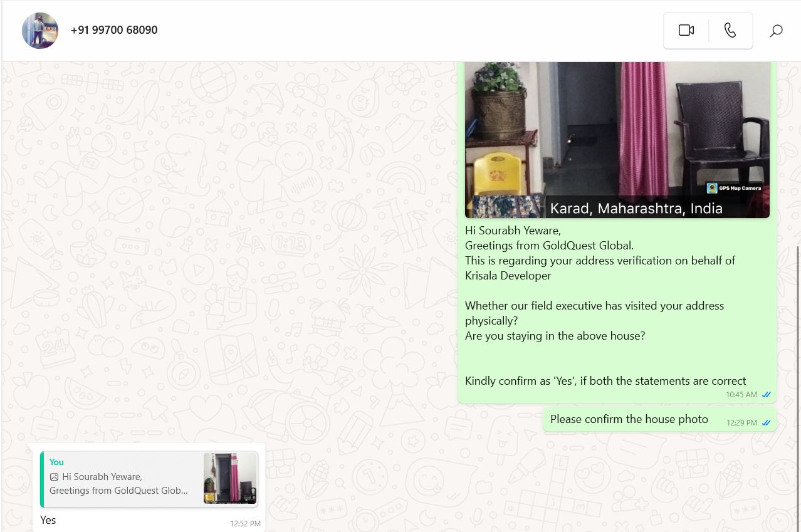The image size is (801, 532).
Task: Click the read receipt ticks at 10:45 AM
Action: [x=766, y=395]
